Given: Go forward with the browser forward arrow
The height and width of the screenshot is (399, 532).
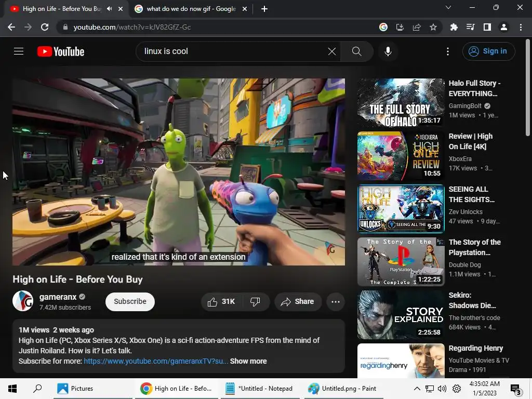Looking at the screenshot, I should point(28,27).
